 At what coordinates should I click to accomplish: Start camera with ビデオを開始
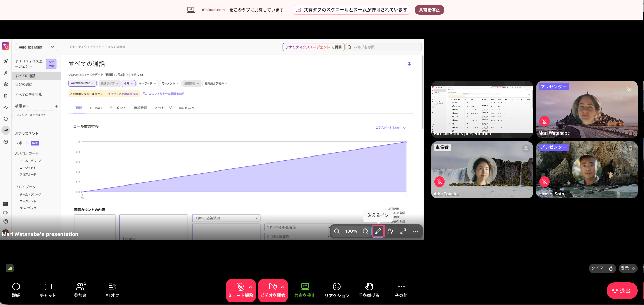click(x=273, y=290)
